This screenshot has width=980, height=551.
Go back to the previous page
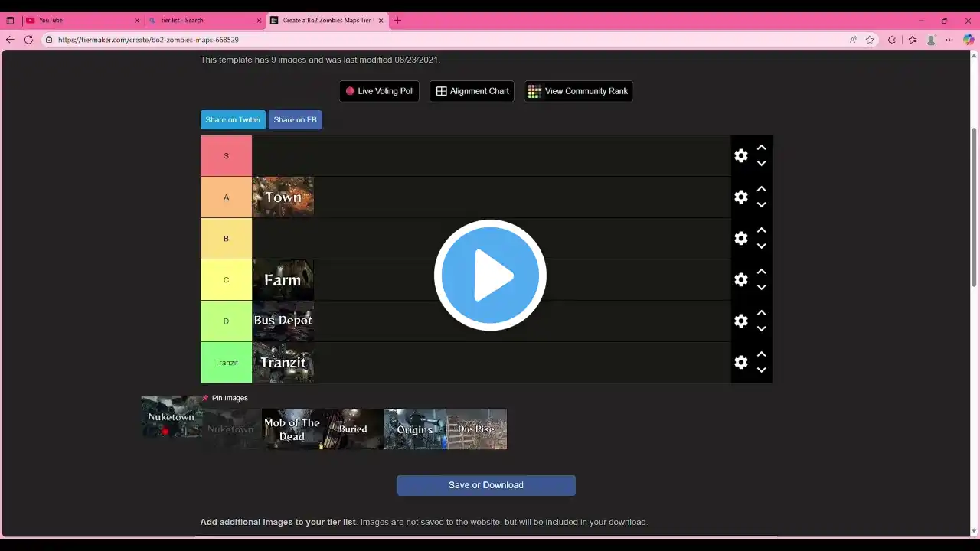click(10, 40)
